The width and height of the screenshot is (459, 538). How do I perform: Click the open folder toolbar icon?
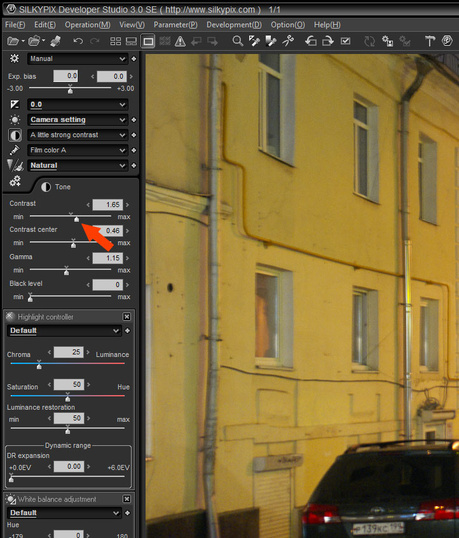click(x=34, y=42)
